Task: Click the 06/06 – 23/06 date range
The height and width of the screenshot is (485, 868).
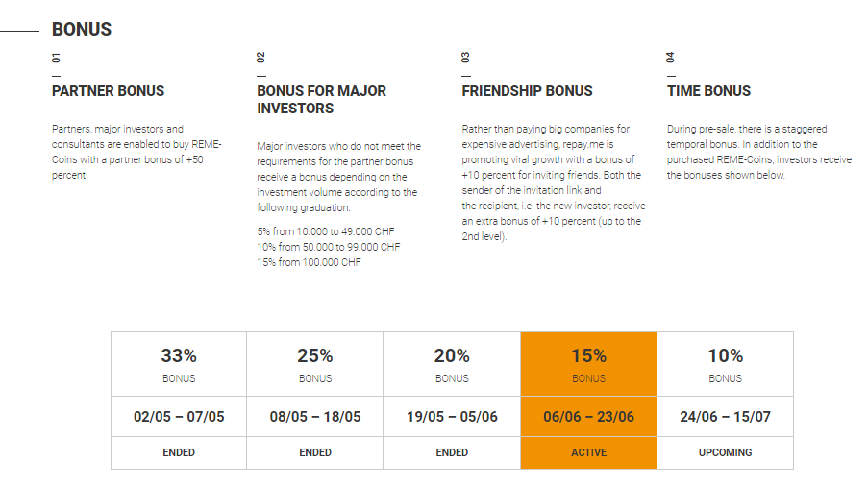Action: (x=588, y=417)
